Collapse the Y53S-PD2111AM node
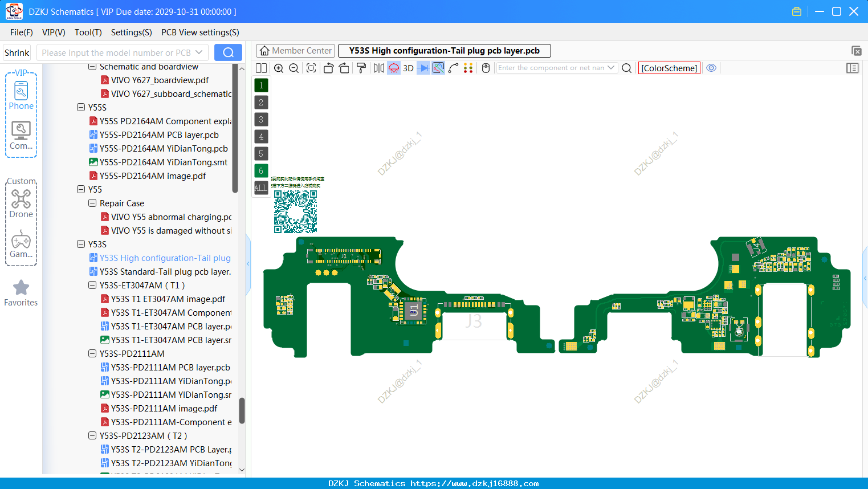This screenshot has width=868, height=489. [92, 353]
